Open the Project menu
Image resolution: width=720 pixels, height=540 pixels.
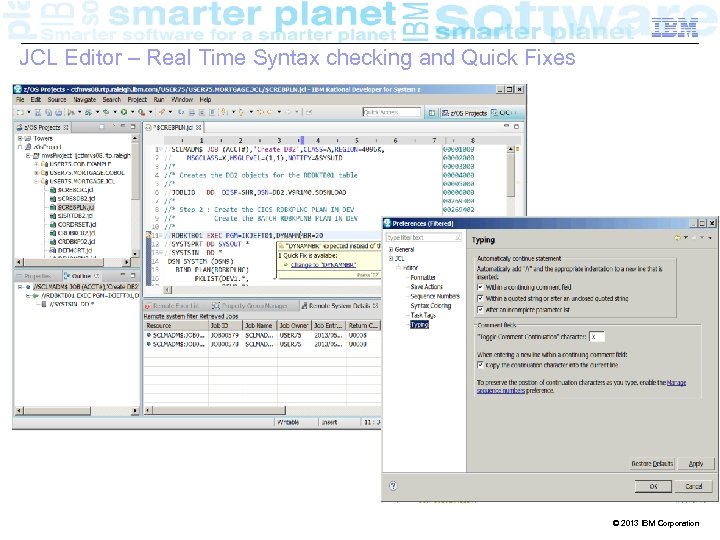click(137, 100)
